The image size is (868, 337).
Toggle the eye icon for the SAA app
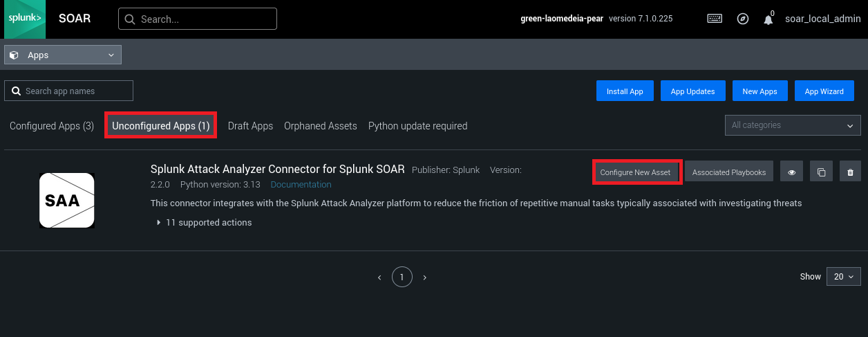click(791, 172)
